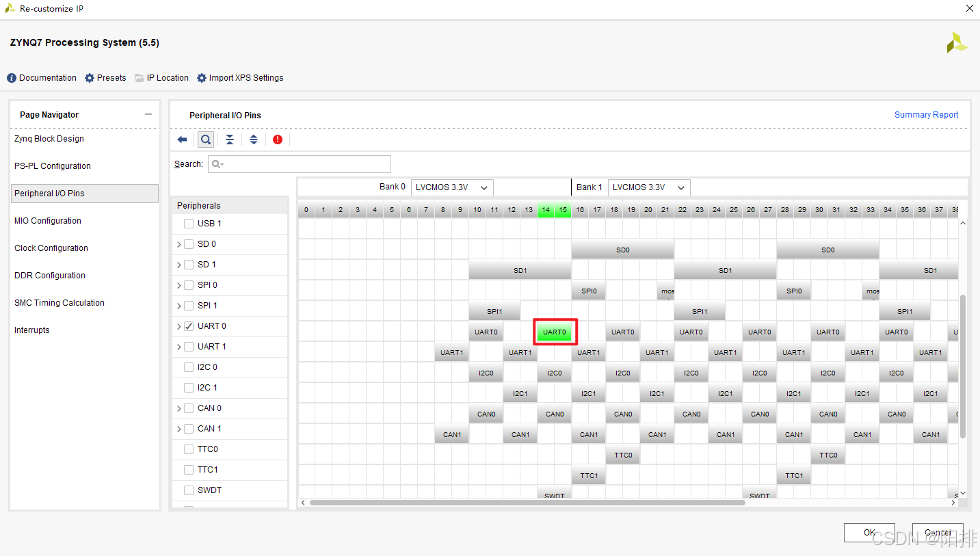The image size is (980, 556).
Task: Click the vertical scrollbar of pin grid
Action: (x=964, y=366)
